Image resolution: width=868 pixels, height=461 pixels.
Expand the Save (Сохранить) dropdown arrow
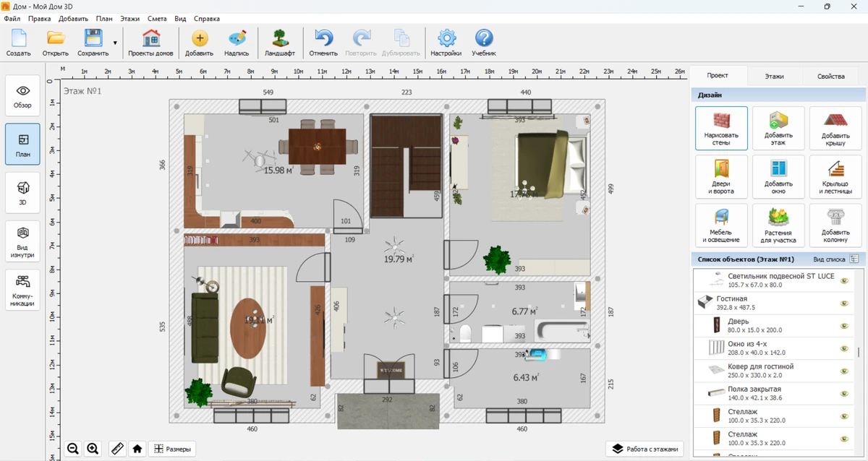point(115,43)
